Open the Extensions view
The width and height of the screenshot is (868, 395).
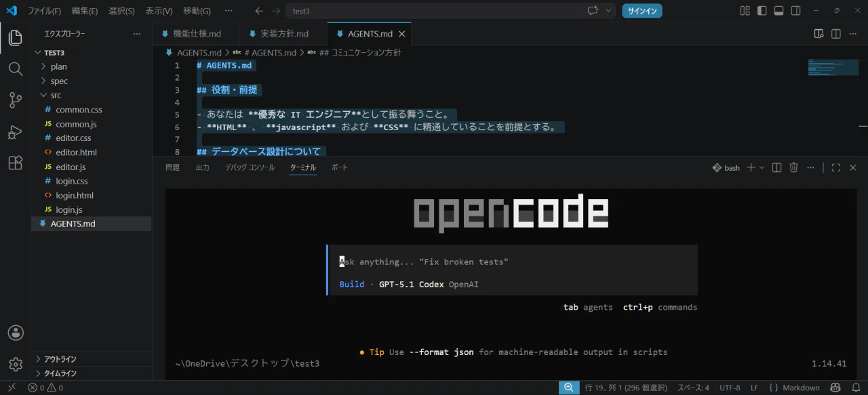tap(15, 163)
